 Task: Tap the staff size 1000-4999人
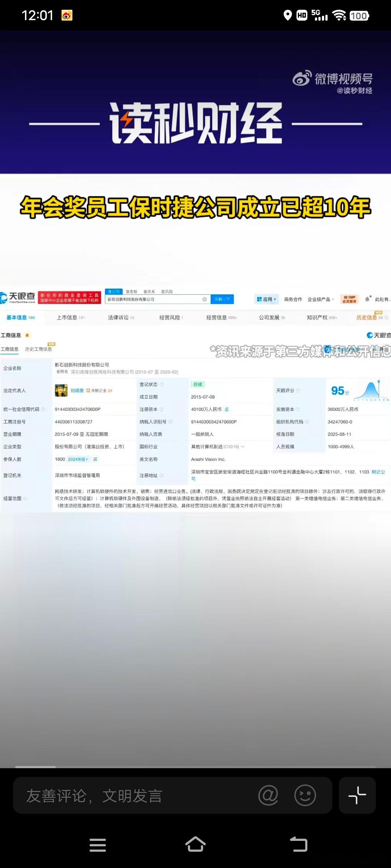click(341, 447)
